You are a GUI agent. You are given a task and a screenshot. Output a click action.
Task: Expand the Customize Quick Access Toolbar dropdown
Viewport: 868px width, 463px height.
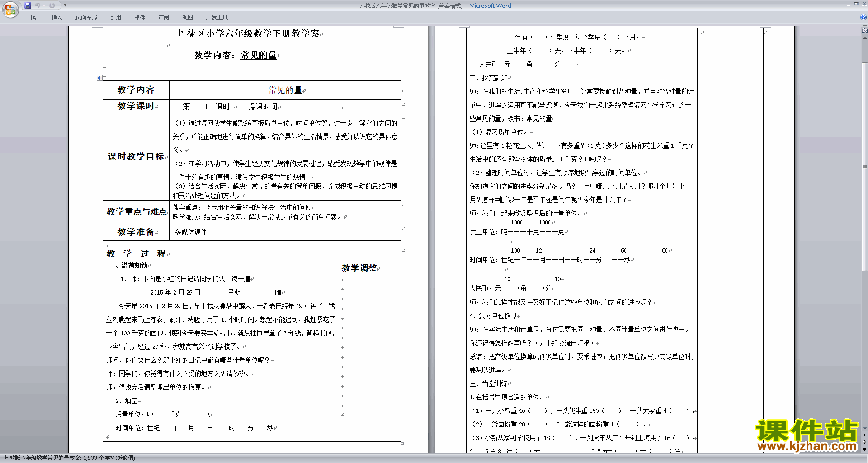65,5
